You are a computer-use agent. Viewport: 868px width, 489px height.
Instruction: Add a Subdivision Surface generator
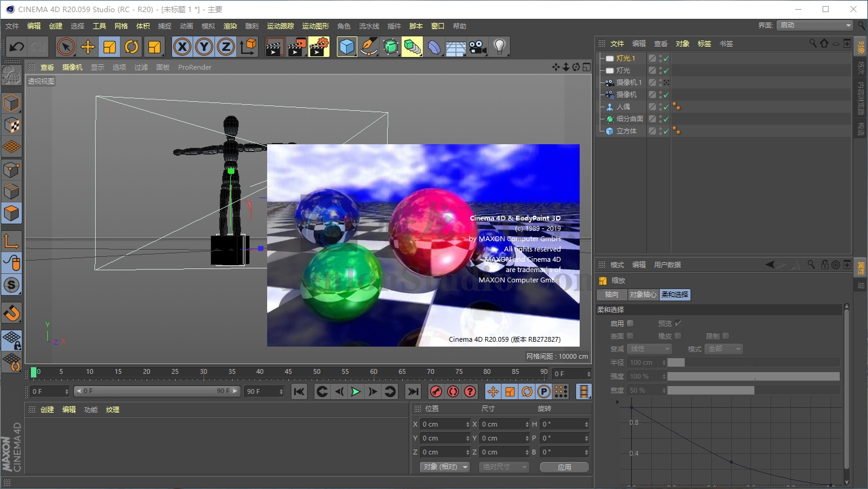[391, 47]
